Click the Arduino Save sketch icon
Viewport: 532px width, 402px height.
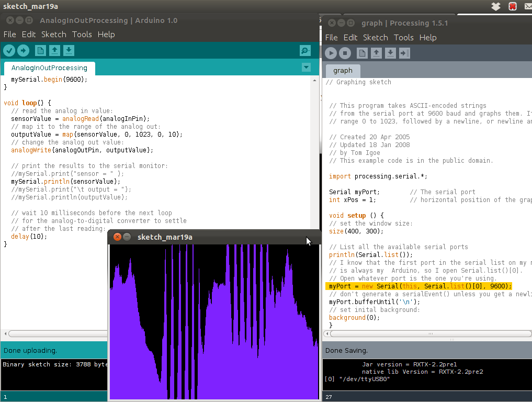(69, 50)
